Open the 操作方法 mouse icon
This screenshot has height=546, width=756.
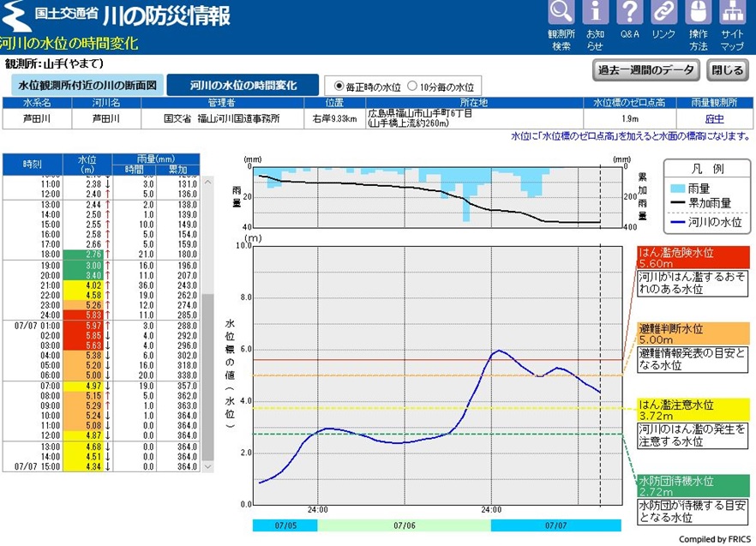pos(699,13)
